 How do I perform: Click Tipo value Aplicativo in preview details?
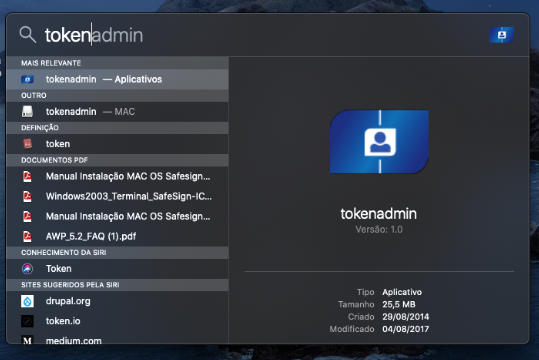[x=402, y=292]
